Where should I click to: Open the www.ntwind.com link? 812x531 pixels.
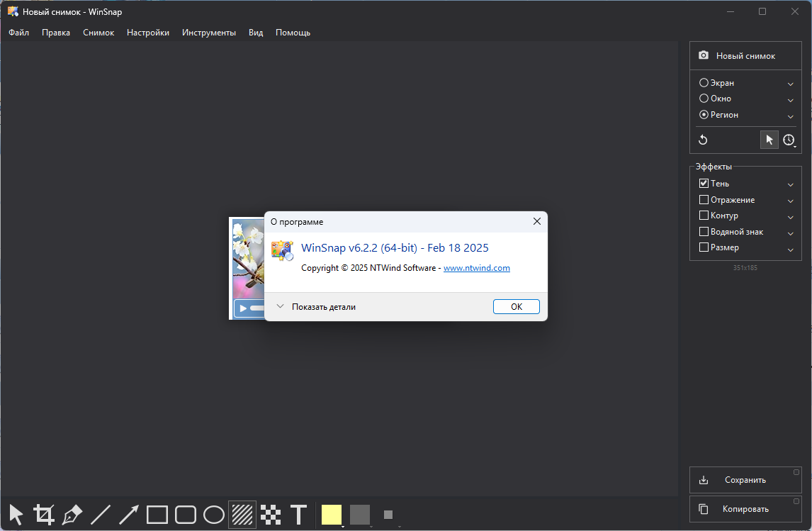[x=476, y=268]
